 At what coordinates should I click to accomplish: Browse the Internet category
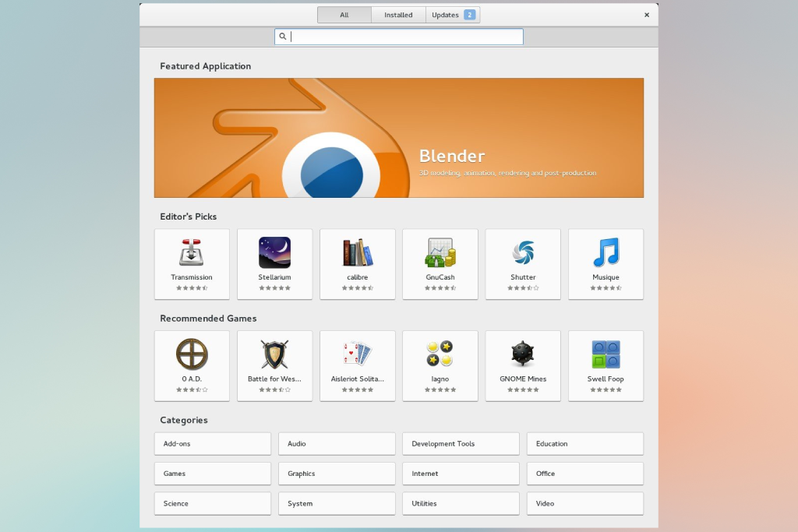pos(461,474)
